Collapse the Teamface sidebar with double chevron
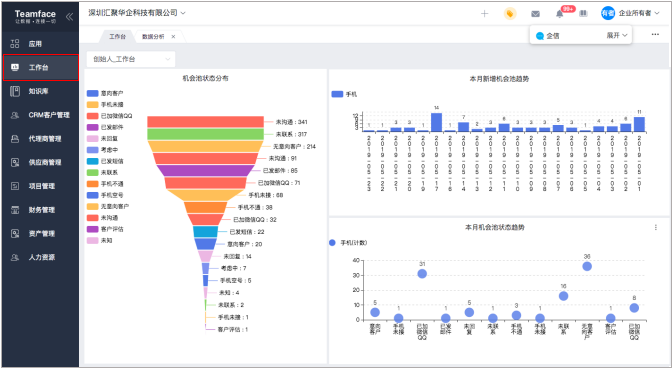This screenshot has width=672, height=368. point(69,17)
